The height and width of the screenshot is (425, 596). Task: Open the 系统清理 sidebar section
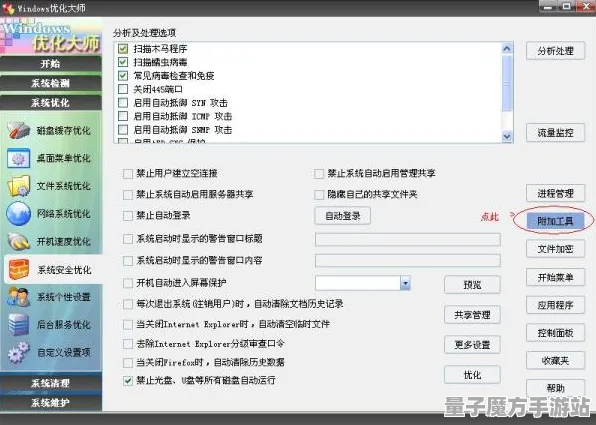tap(51, 382)
